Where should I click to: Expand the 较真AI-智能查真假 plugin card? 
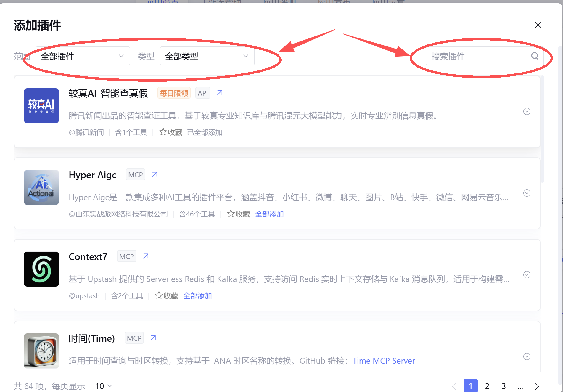click(527, 111)
